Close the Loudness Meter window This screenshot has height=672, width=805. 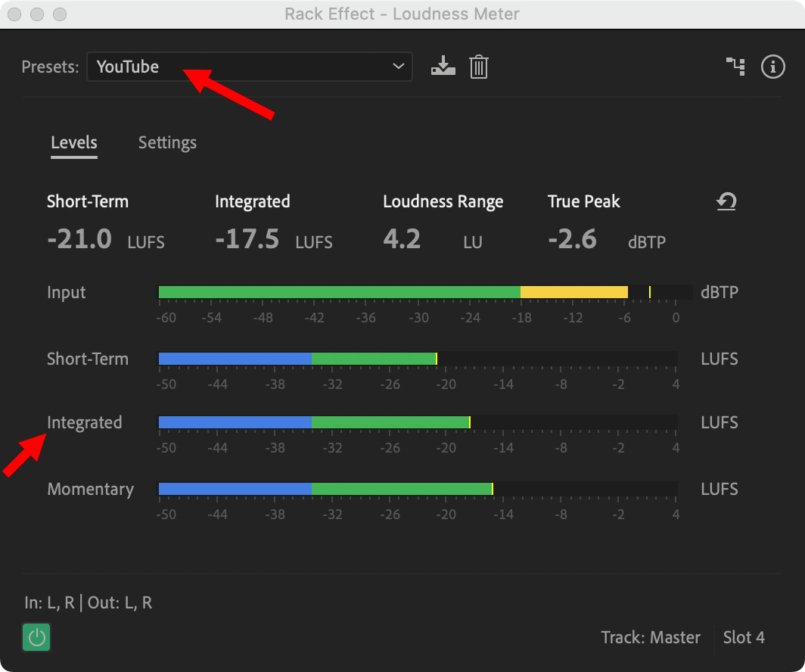tap(14, 14)
